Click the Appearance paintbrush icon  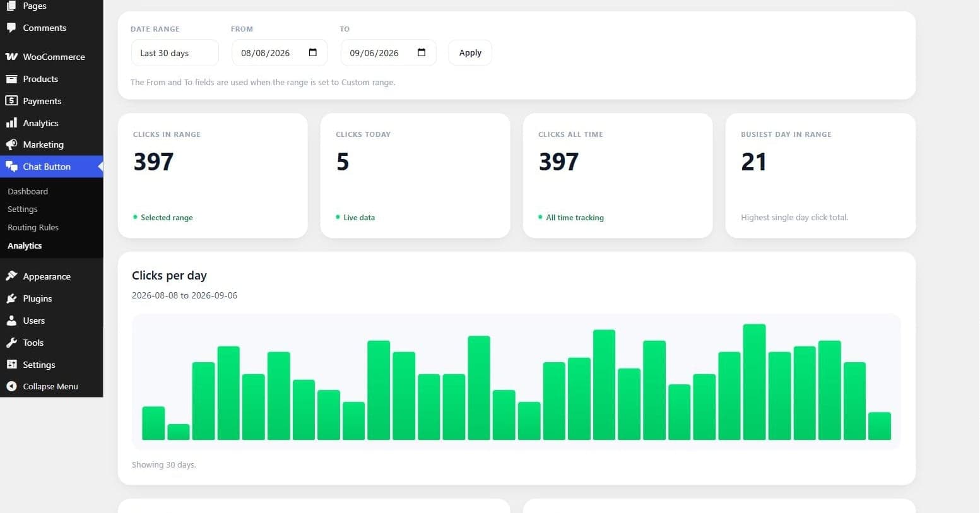11,276
